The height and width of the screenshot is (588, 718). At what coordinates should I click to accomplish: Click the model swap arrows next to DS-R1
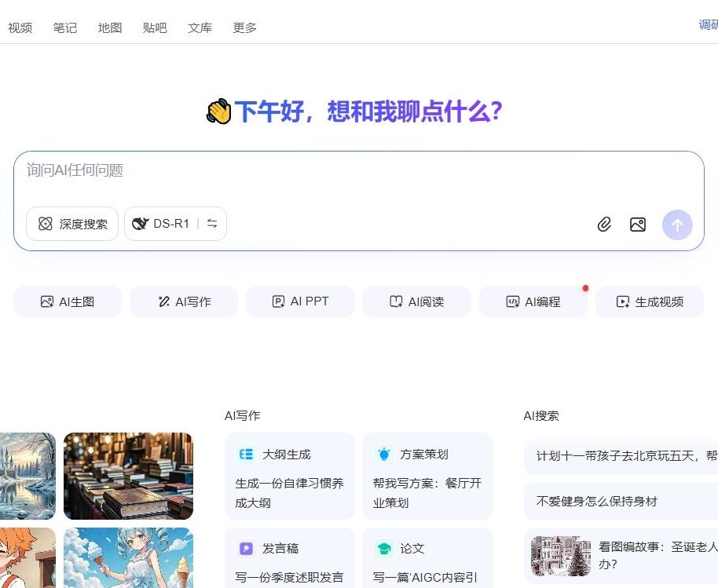[211, 224]
